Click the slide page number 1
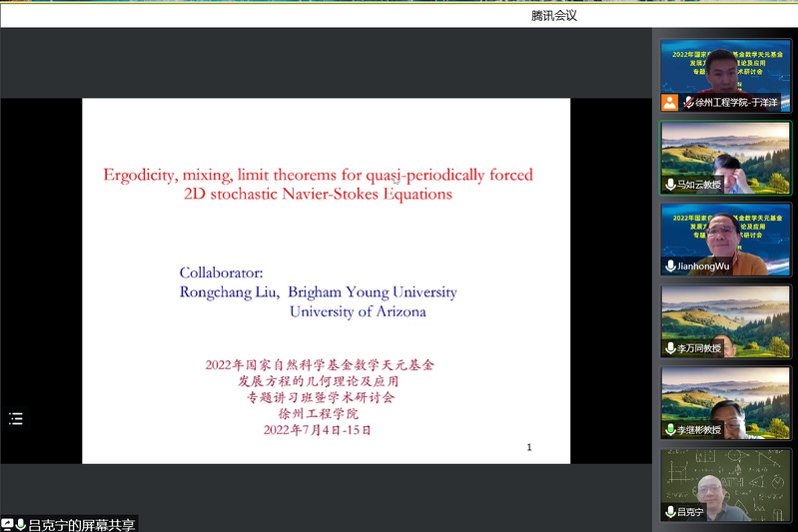 tap(529, 447)
